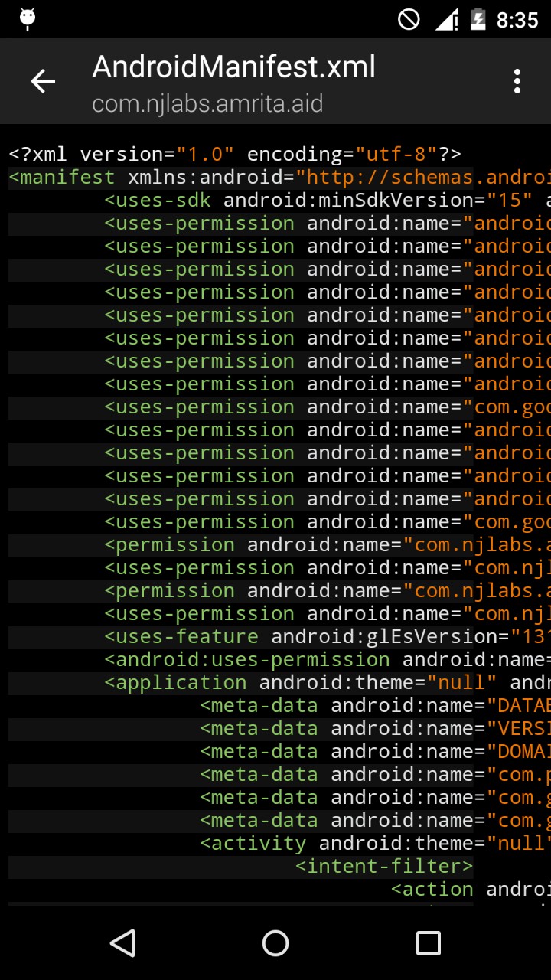Select the intent-filter tag
This screenshot has height=980, width=551.
383,866
